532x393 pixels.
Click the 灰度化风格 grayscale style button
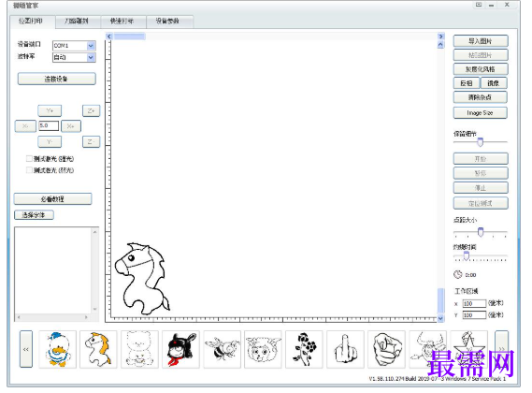click(x=481, y=69)
